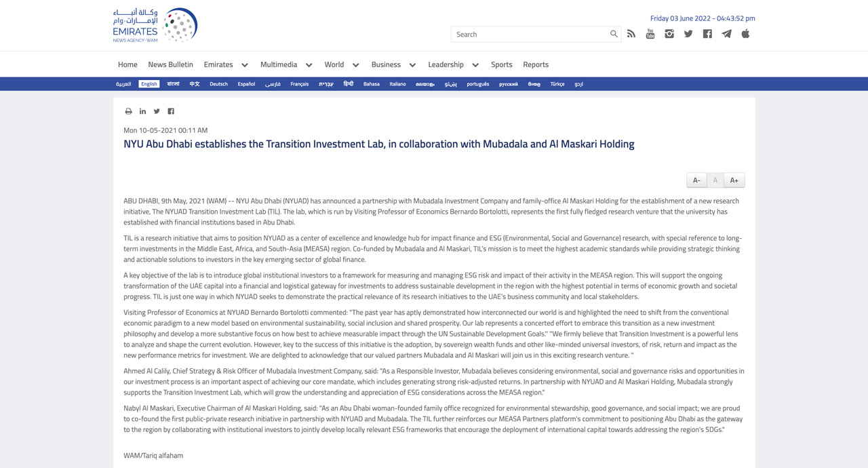Viewport: 868px width, 468px height.
Task: Switch language to Español
Action: (246, 84)
